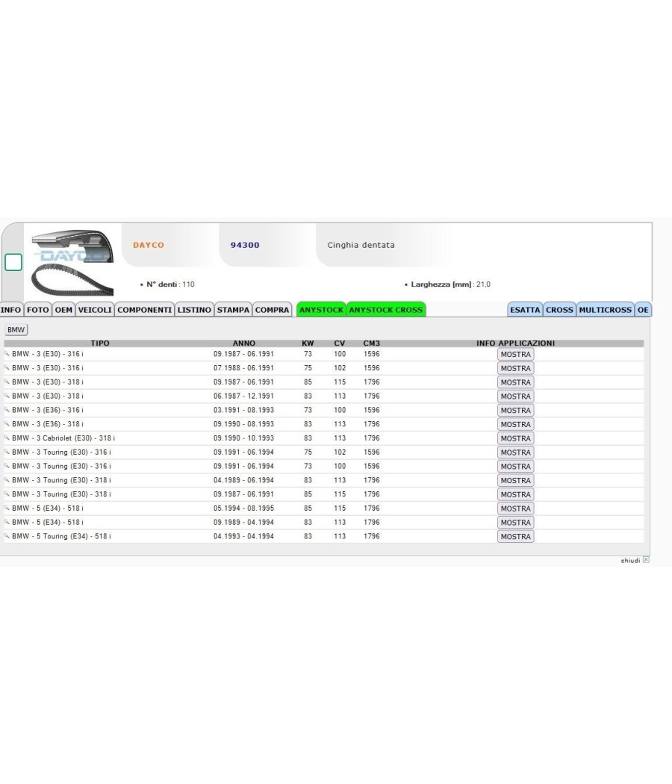
Task: Select the CROSS search tab
Action: (559, 310)
